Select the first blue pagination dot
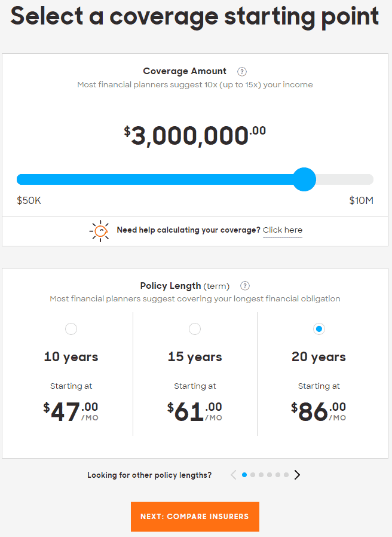392x537 pixels. (x=244, y=475)
